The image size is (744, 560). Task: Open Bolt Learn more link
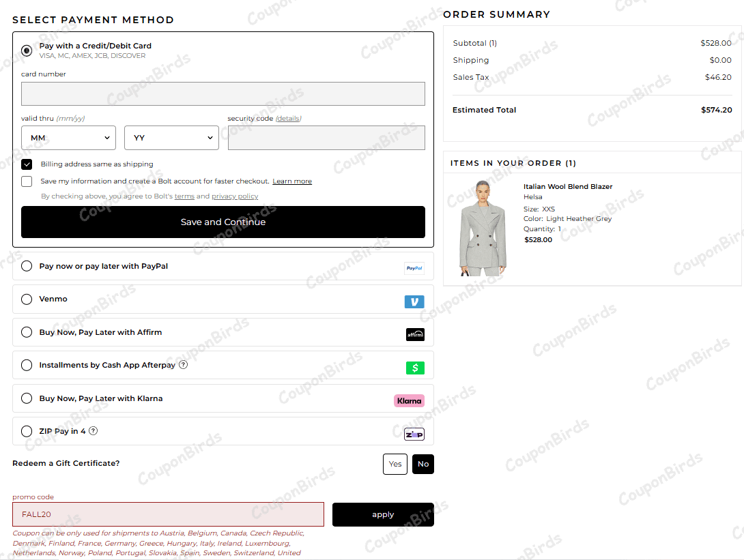pos(292,181)
